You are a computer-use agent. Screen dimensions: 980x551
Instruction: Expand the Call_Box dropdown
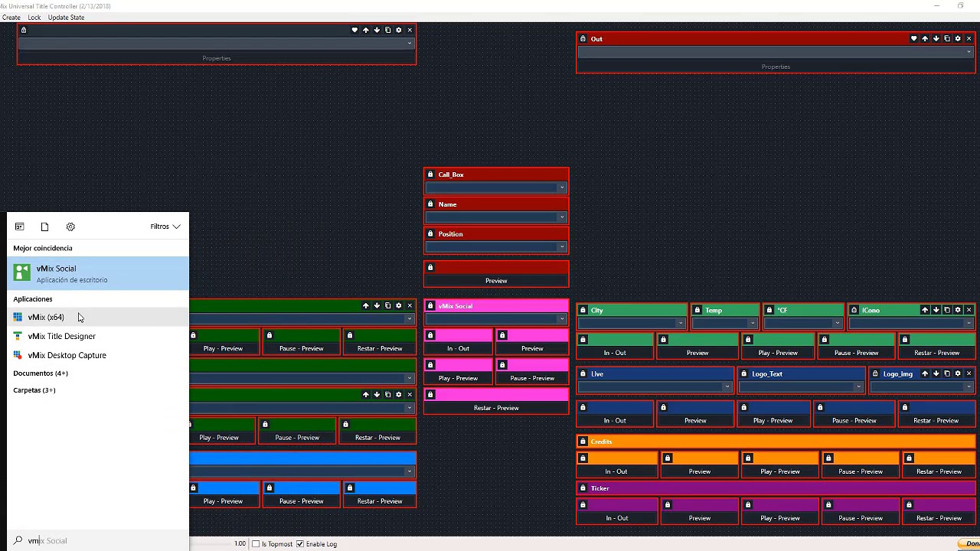tap(496, 187)
